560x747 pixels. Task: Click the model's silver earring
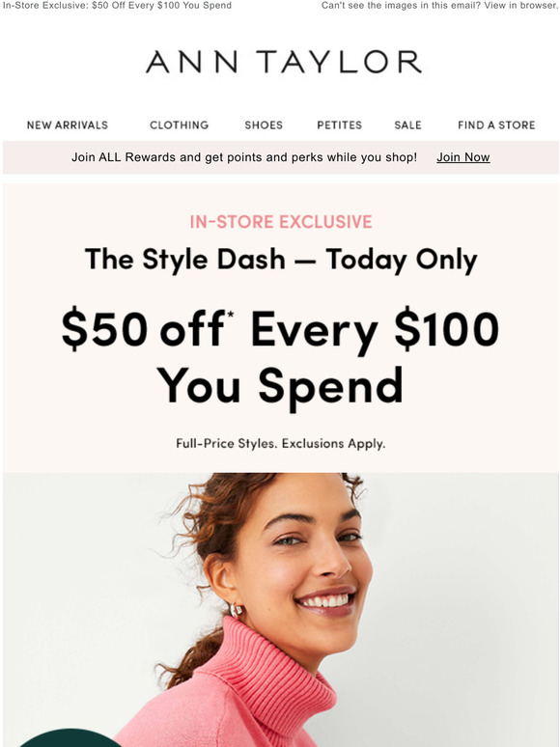[x=237, y=610]
